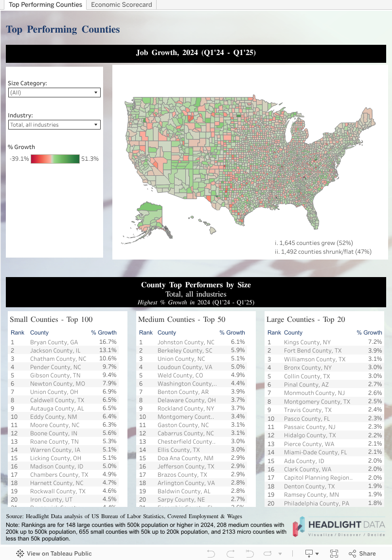Click Job Growth, 2024 title banner
This screenshot has height=560, width=392.
(196, 54)
